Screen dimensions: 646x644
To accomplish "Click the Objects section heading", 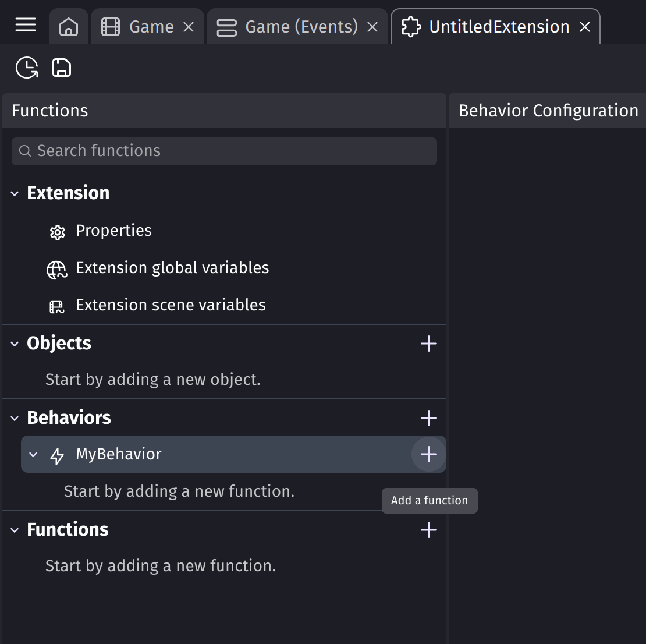I will [59, 344].
